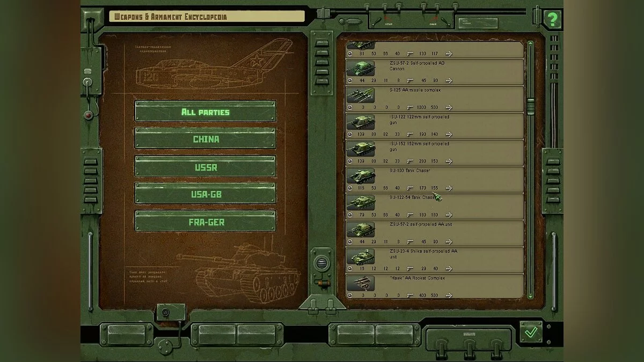
Task: Expand the ZSU-57-2 self-propelled AA unit details
Action: tap(450, 241)
